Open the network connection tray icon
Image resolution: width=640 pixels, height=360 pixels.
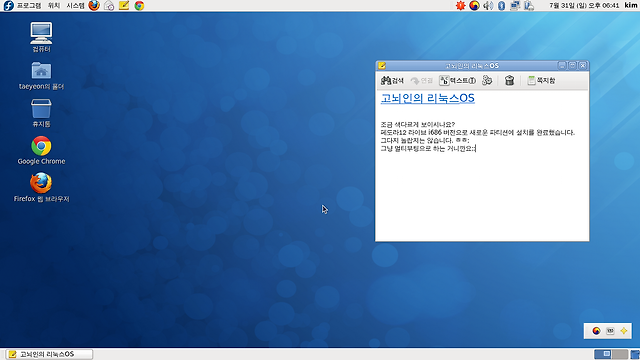(x=515, y=6)
